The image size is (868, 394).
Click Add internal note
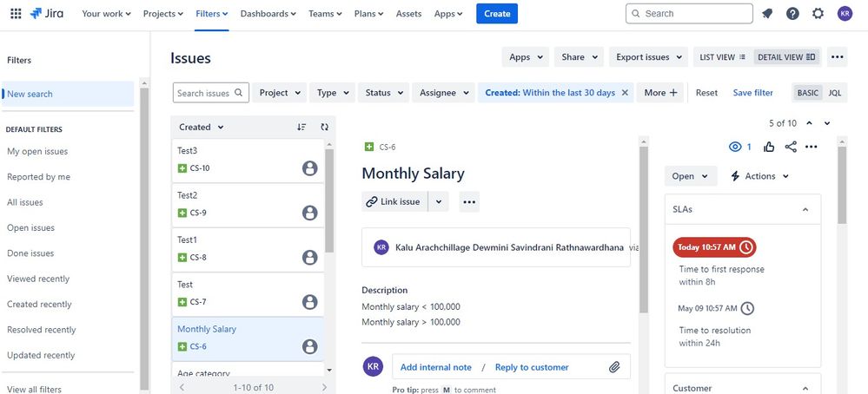(435, 367)
